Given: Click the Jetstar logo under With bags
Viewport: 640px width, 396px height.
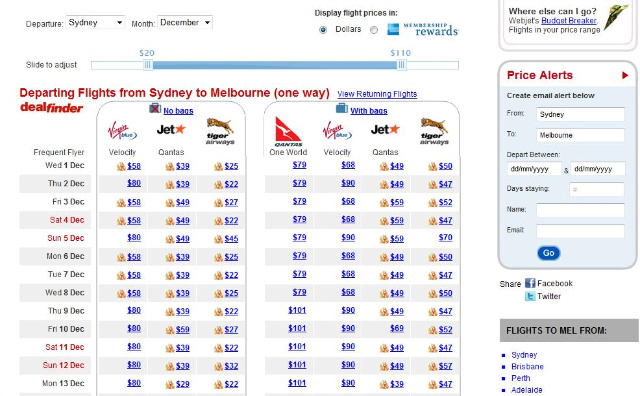Looking at the screenshot, I should click(x=385, y=129).
